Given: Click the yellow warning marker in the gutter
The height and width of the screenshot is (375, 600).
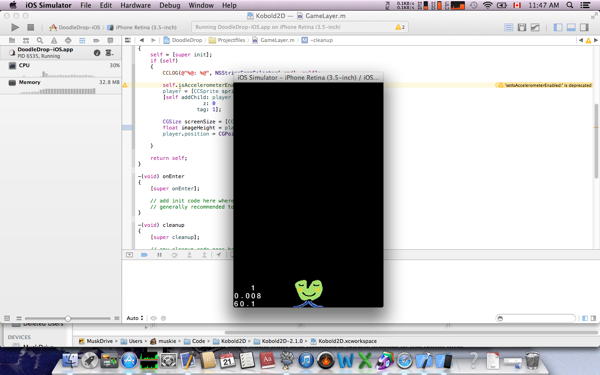Looking at the screenshot, I should point(125,85).
